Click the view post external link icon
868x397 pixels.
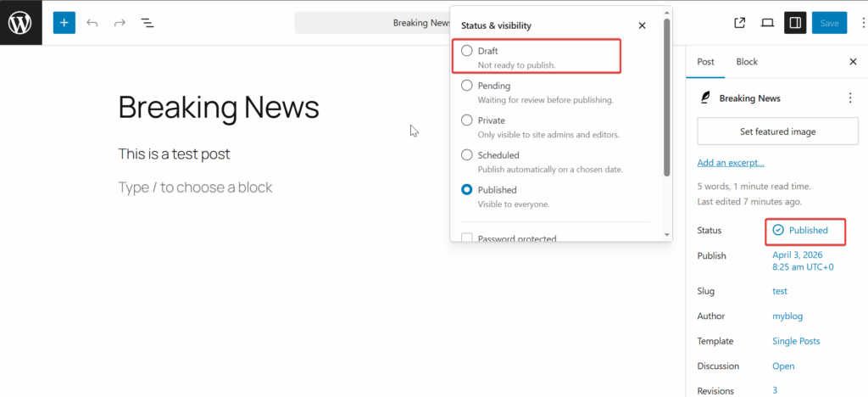coord(739,23)
